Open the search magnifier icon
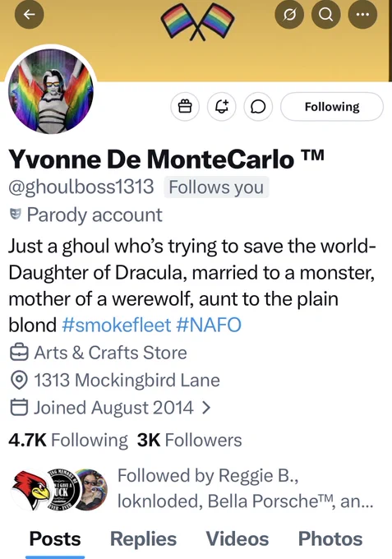The image size is (392, 559). click(x=325, y=14)
